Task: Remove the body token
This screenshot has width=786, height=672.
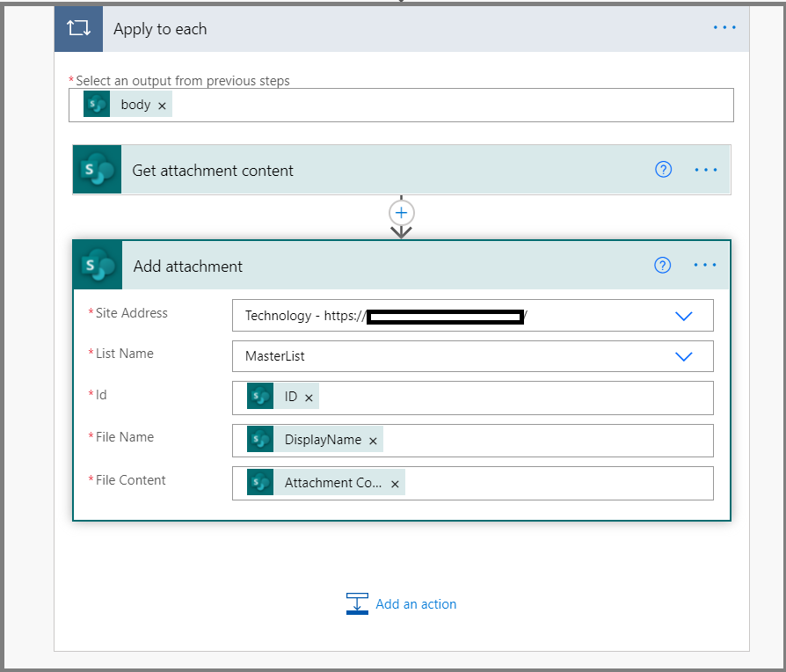Action: pos(162,104)
